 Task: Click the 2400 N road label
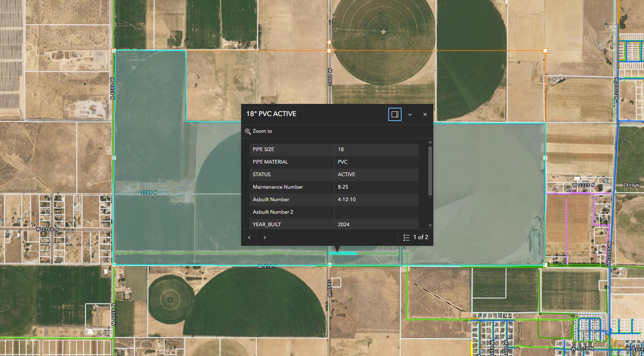click(x=631, y=185)
